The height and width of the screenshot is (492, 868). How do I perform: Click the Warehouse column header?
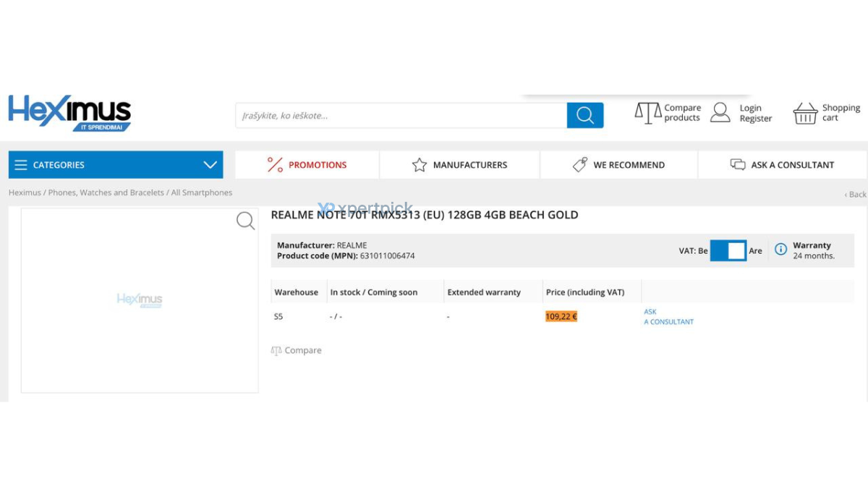point(297,292)
